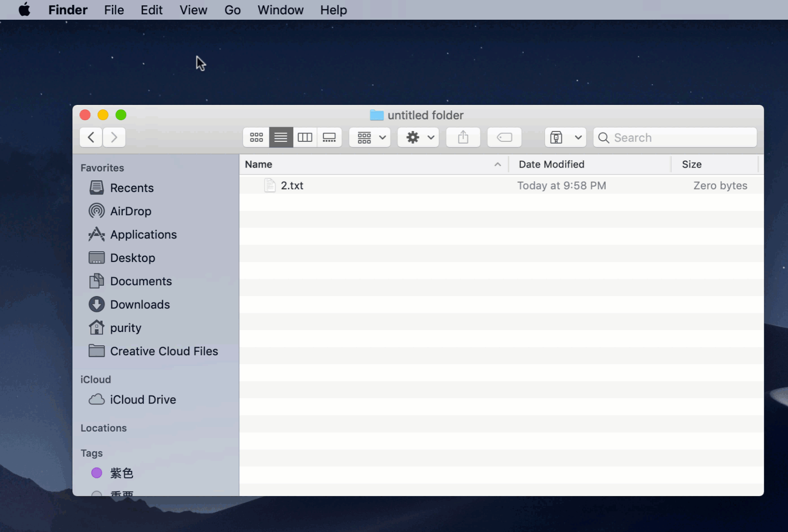Open the File menu
This screenshot has width=788, height=532.
114,10
